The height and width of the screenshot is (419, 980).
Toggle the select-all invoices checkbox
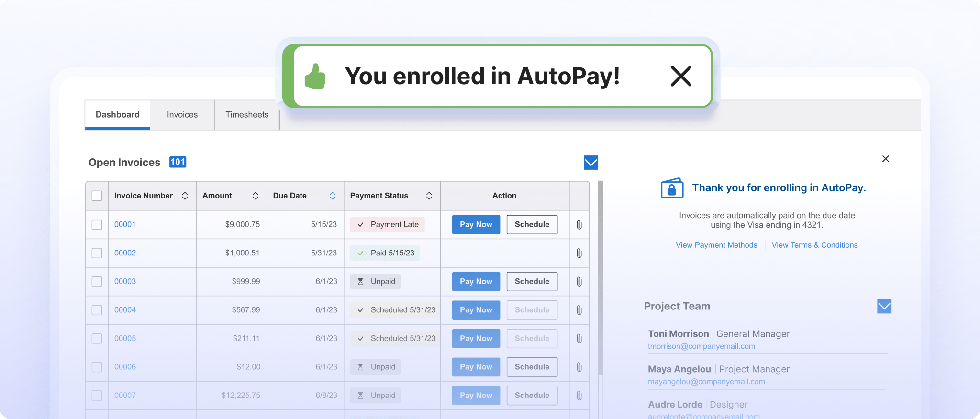97,196
